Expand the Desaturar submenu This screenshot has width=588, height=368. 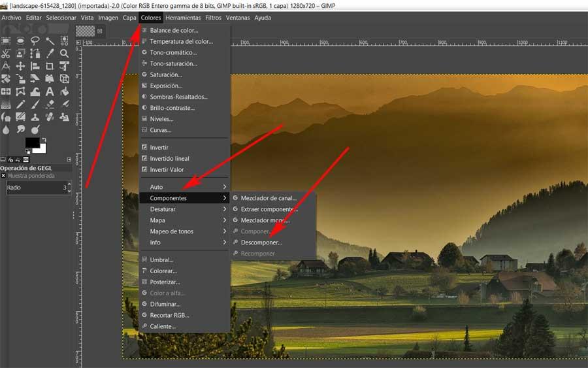coord(184,209)
